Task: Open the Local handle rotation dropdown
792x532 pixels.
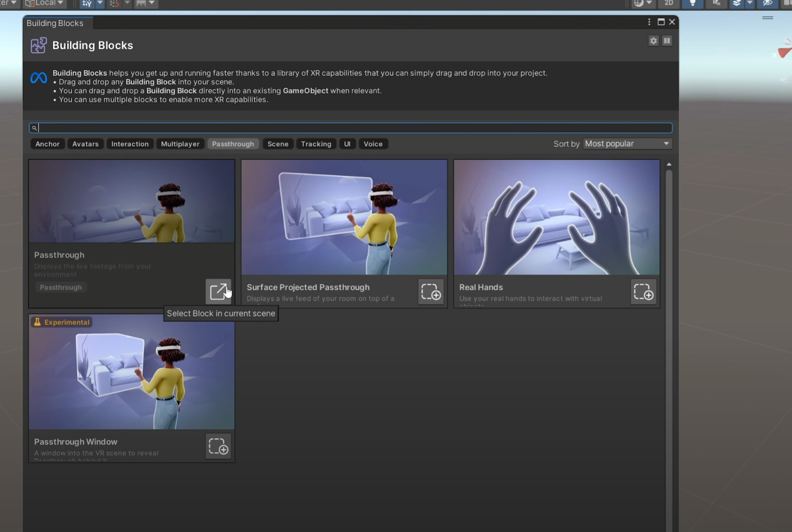Action: [44, 3]
